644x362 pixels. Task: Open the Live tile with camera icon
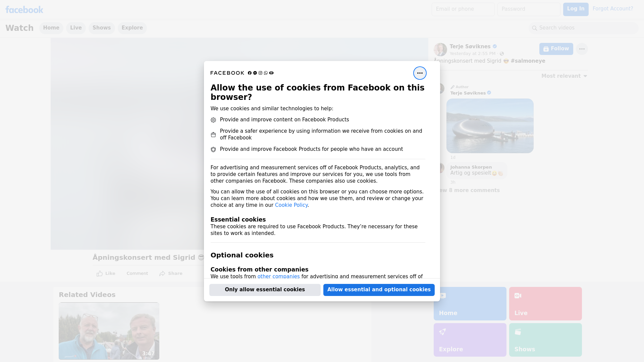(x=545, y=303)
